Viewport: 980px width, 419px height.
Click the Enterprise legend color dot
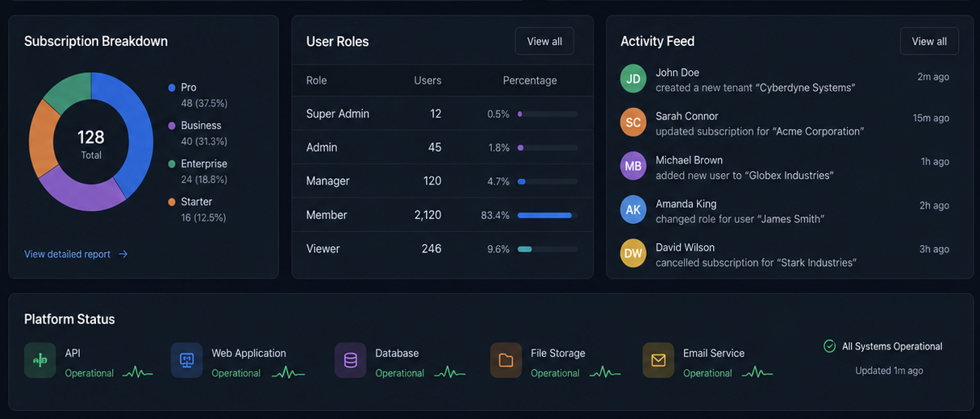(x=172, y=164)
